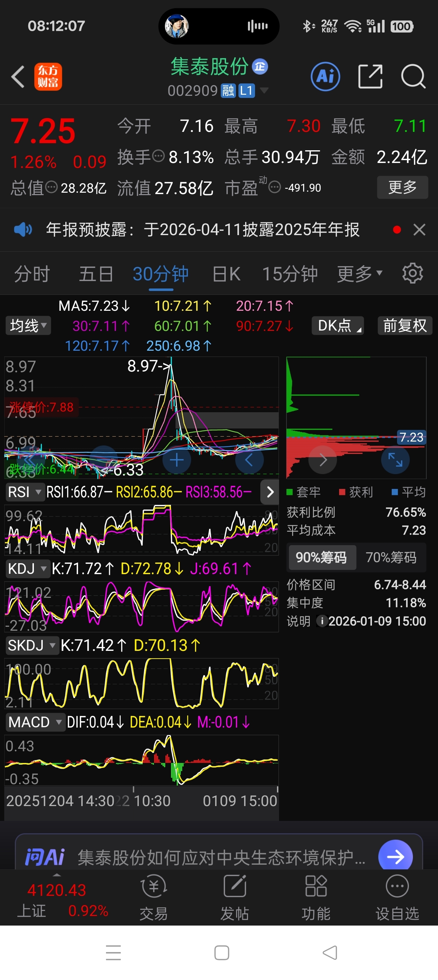The width and height of the screenshot is (438, 980).
Task: Tap 设自选 add to watchlist
Action: 397,897
